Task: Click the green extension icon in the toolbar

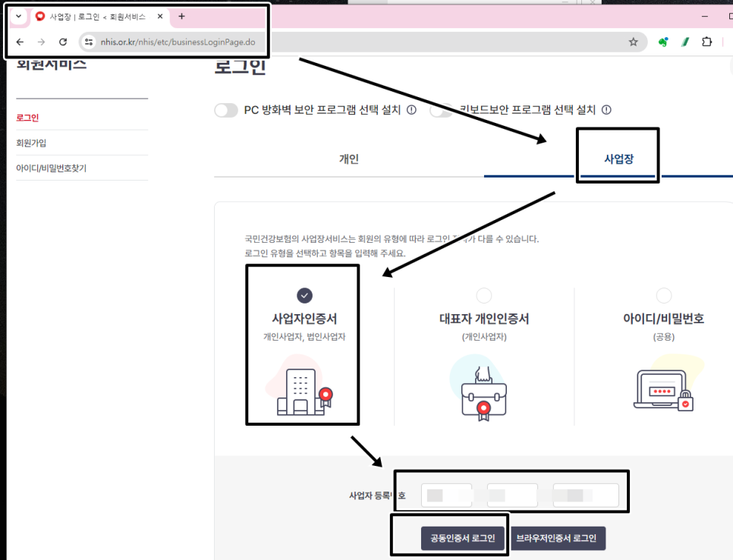Action: 661,42
